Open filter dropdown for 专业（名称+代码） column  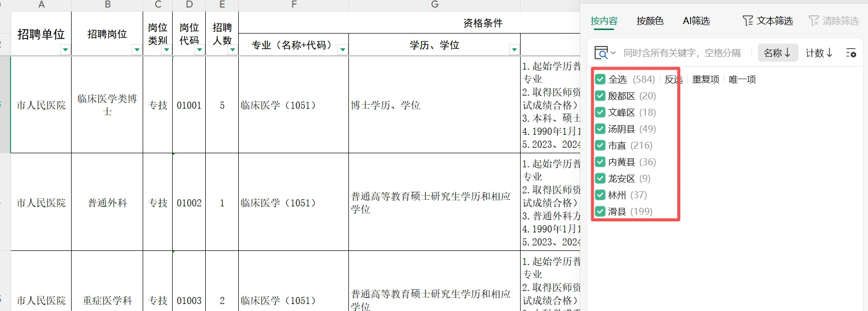343,50
